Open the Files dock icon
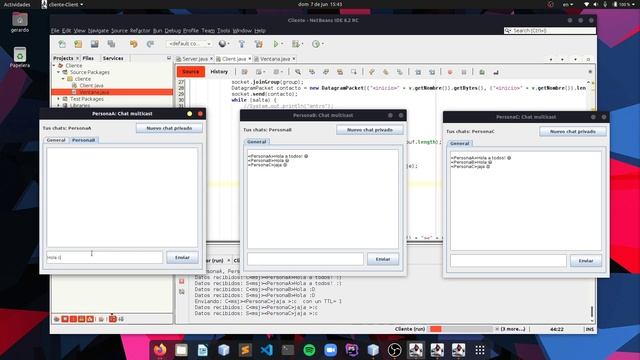This screenshot has height=360, width=640. coord(181,350)
